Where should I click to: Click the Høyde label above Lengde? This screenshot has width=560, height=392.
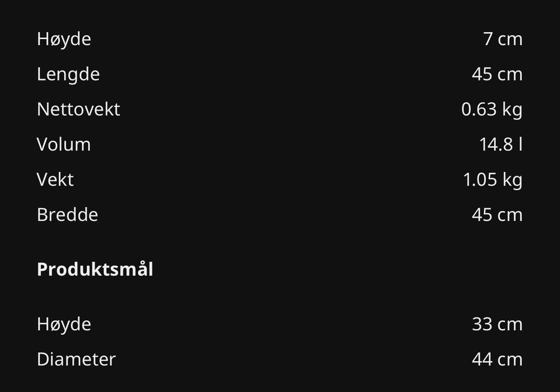[64, 40]
